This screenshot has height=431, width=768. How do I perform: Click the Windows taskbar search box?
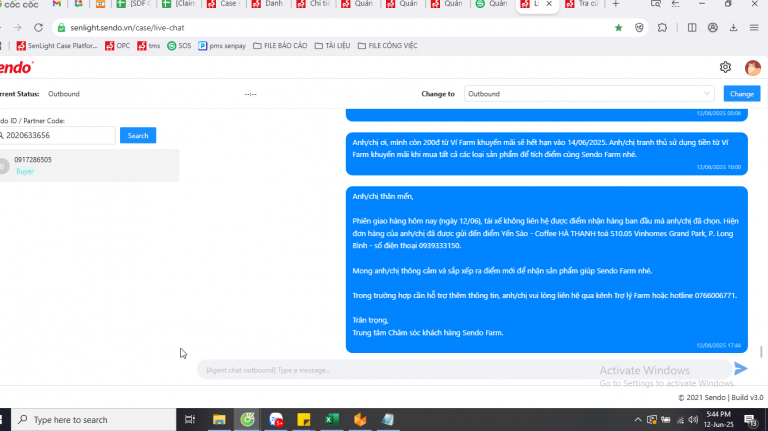coord(94,420)
